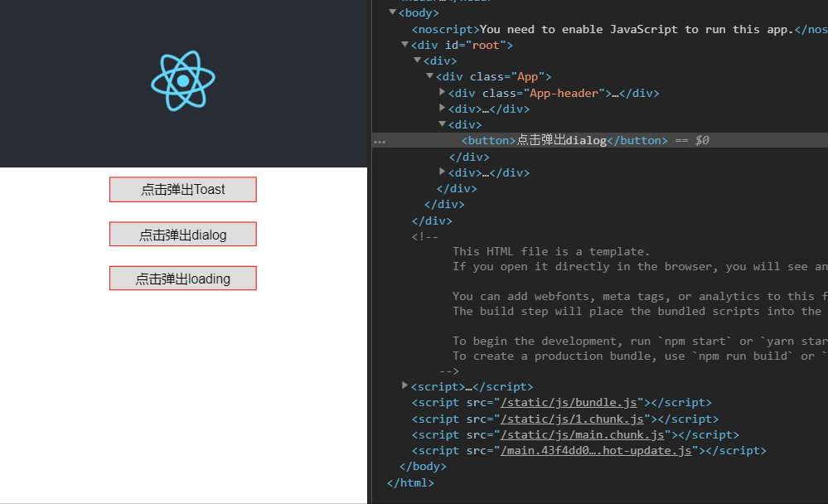Click the 点击弹出dialog page button
Screen dimensions: 828x504
(182, 234)
